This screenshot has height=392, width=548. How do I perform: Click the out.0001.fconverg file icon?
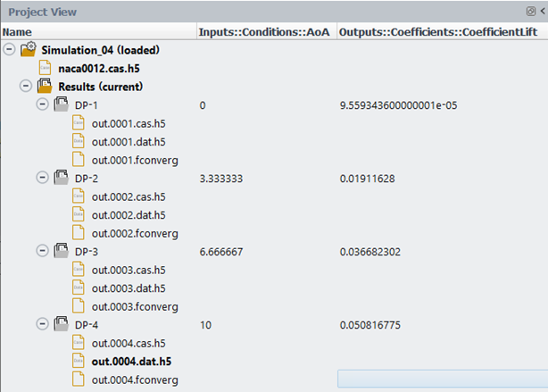coord(79,159)
